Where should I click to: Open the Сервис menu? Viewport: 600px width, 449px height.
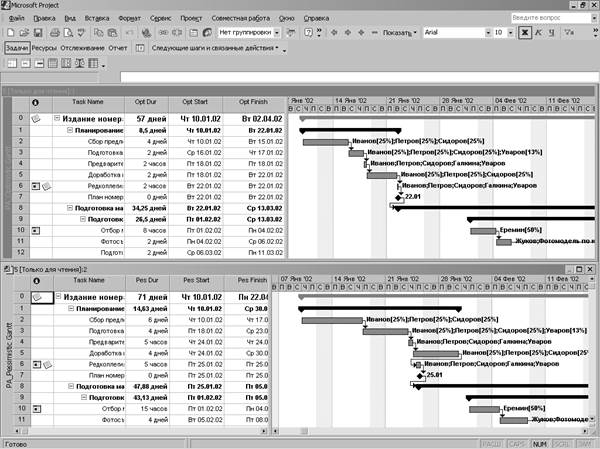(x=161, y=18)
